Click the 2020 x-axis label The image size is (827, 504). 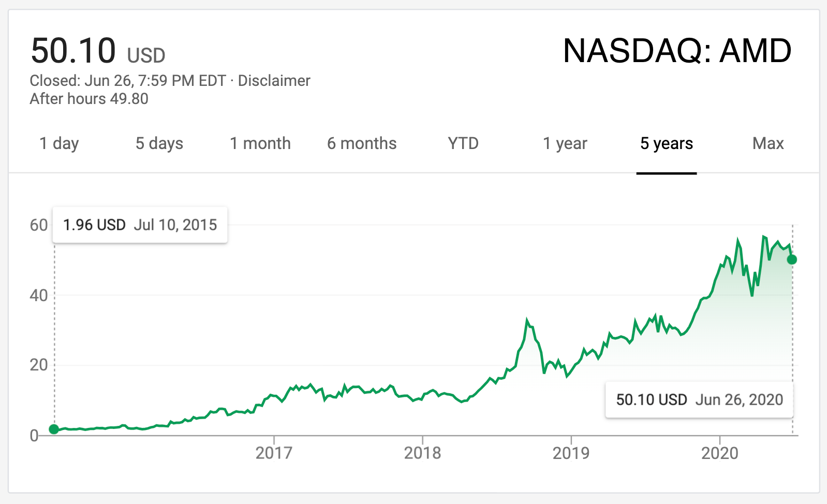click(719, 453)
